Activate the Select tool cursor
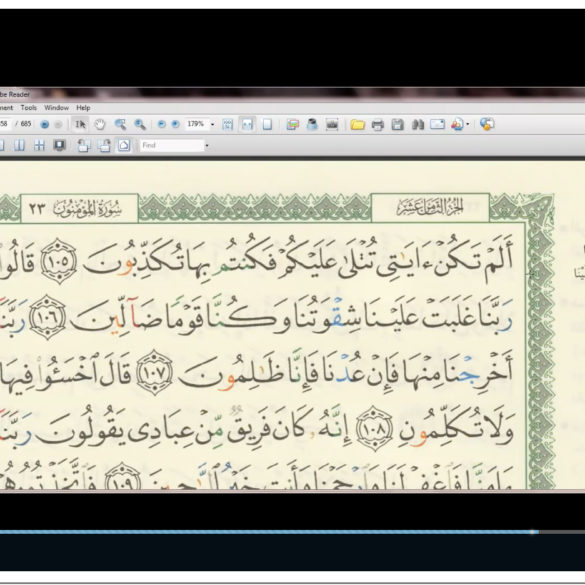This screenshot has width=585, height=585. click(x=80, y=124)
